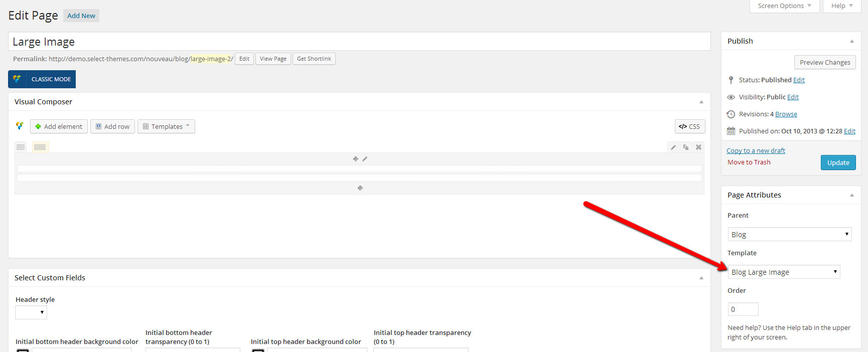The image size is (868, 352).
Task: Click the blue Update button
Action: 838,162
